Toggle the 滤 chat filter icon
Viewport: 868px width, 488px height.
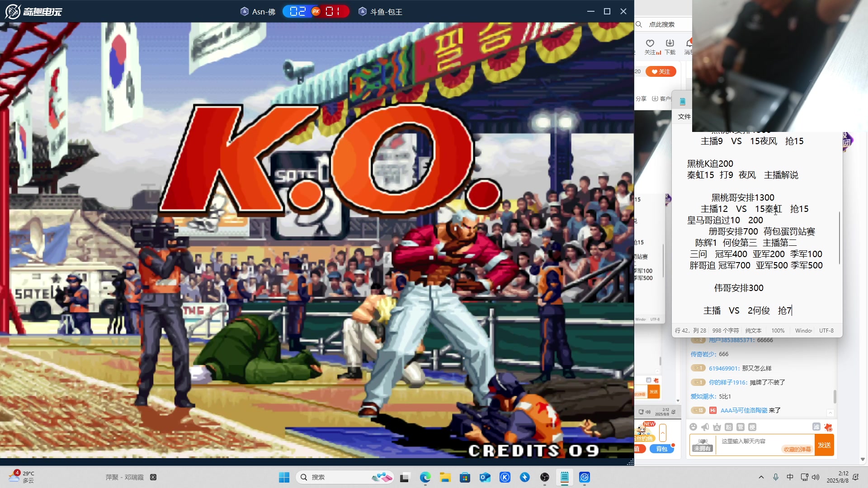(x=816, y=427)
